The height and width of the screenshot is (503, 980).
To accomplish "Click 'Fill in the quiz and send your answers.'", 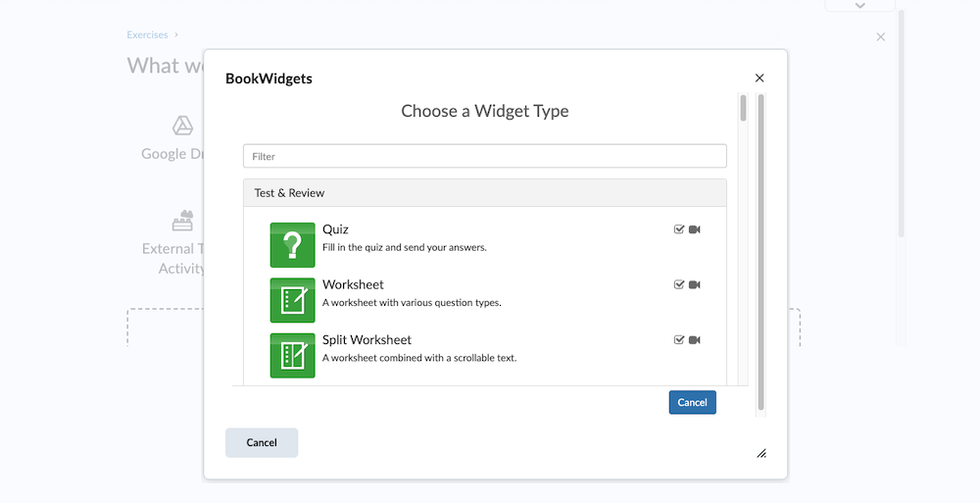I will click(405, 247).
